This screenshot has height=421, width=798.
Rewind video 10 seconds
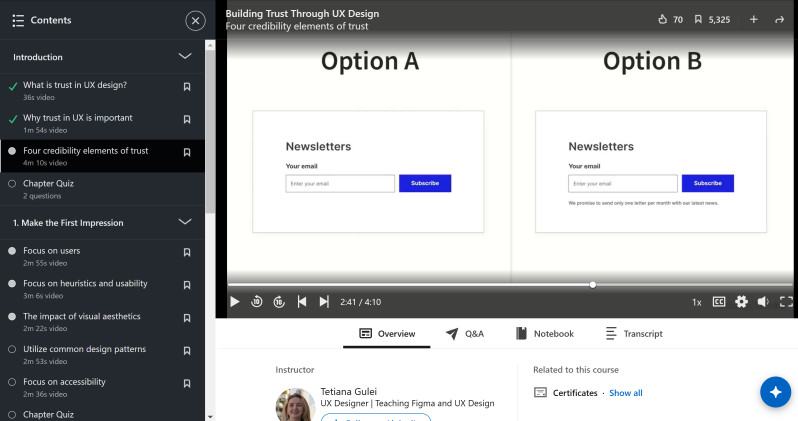(257, 301)
